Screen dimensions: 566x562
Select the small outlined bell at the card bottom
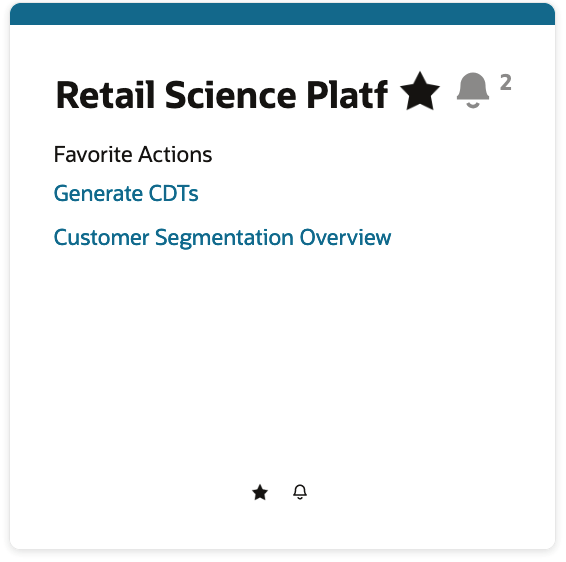(300, 492)
